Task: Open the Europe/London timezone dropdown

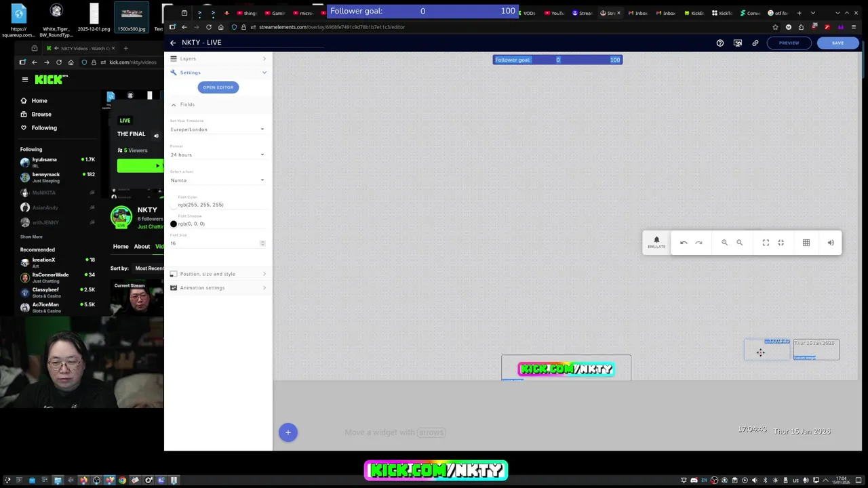Action: [218, 129]
